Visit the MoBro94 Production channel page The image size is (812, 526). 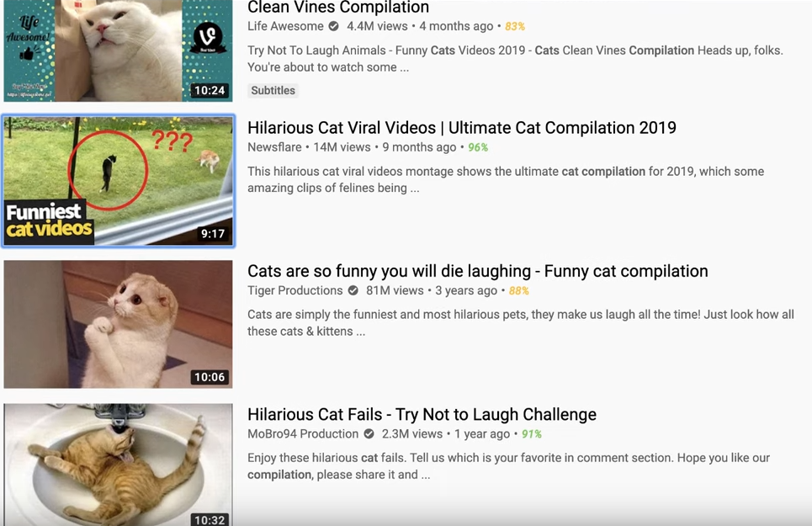coord(303,434)
